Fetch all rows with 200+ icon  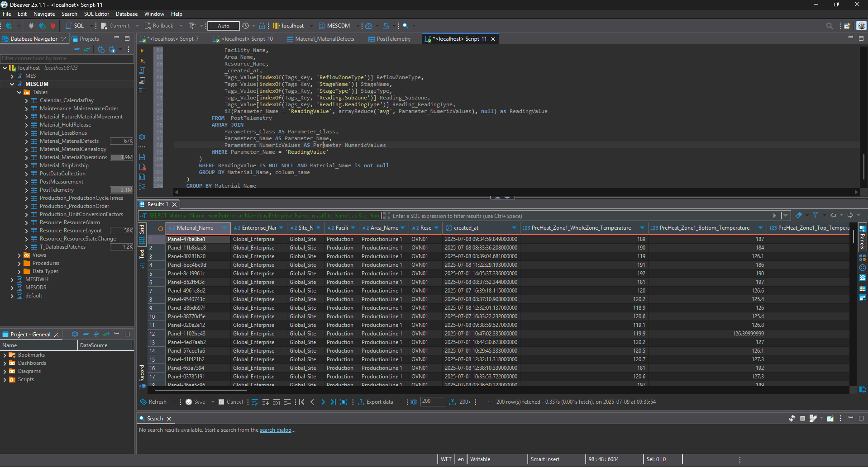(460, 402)
